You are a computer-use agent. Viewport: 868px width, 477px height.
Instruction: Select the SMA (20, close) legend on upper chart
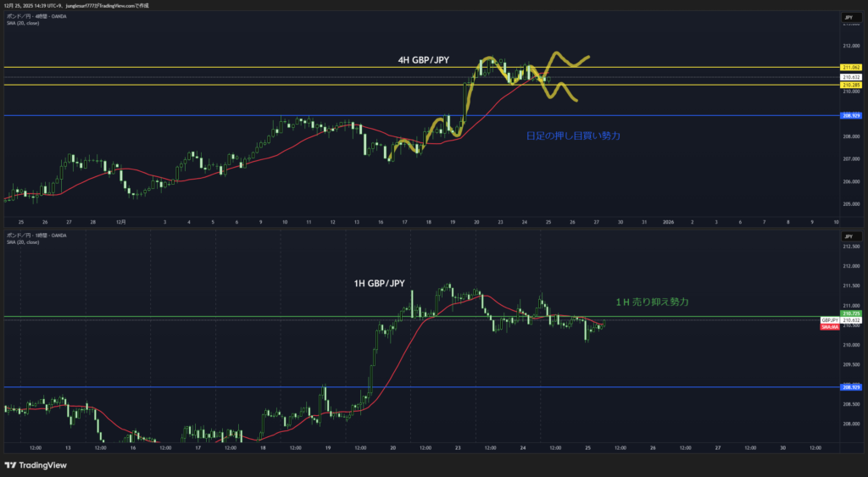[x=23, y=23]
